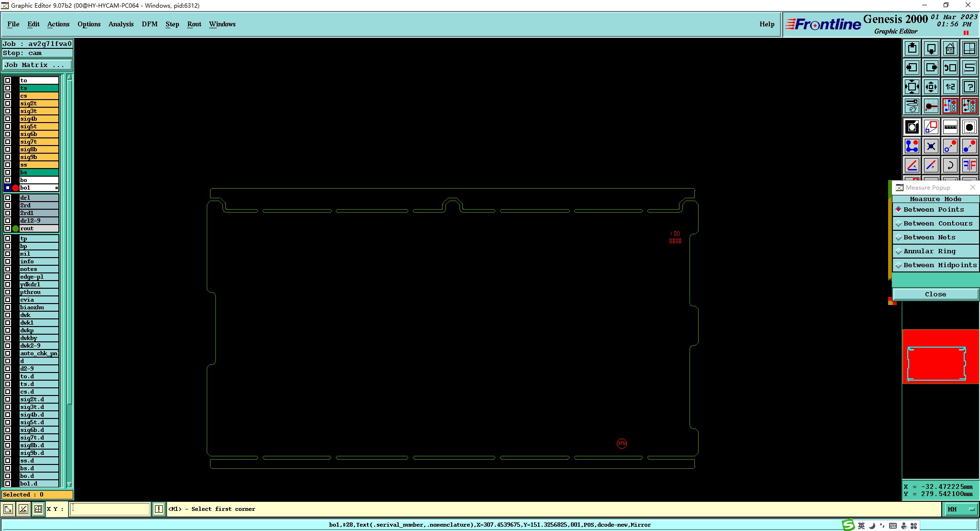The width and height of the screenshot is (980, 531).
Task: Click the Home view icon
Action: [x=950, y=48]
